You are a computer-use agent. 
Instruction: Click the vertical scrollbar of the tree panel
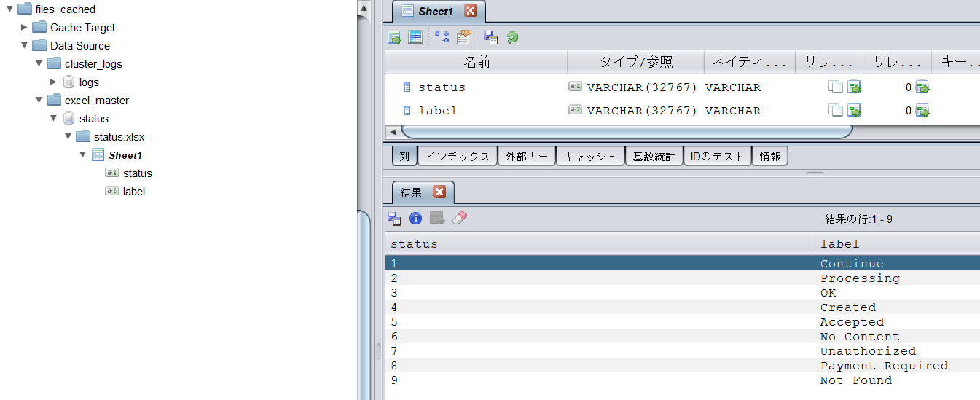[364, 306]
